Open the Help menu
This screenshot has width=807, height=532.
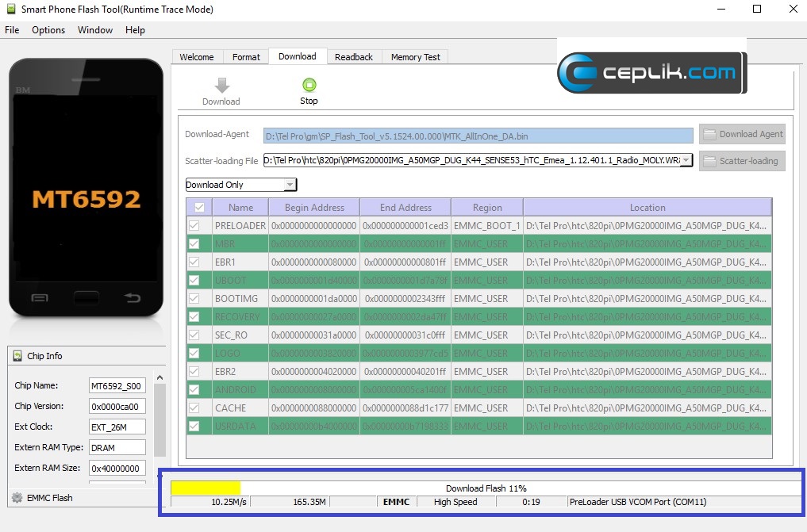136,30
